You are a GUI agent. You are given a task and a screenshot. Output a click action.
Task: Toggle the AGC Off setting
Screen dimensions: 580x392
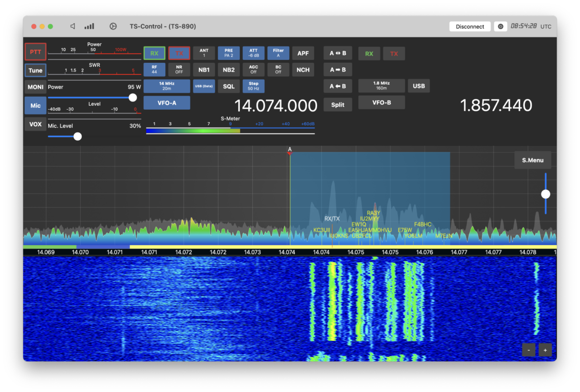click(x=253, y=69)
